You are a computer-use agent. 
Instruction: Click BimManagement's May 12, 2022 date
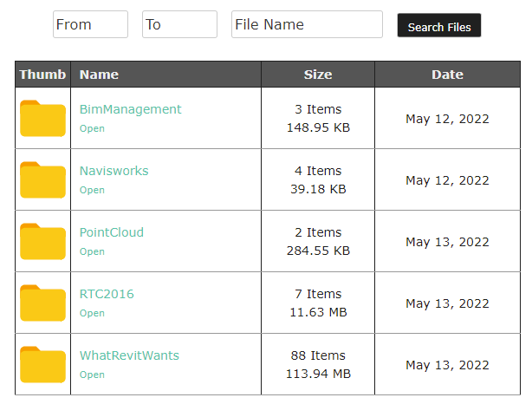point(447,119)
